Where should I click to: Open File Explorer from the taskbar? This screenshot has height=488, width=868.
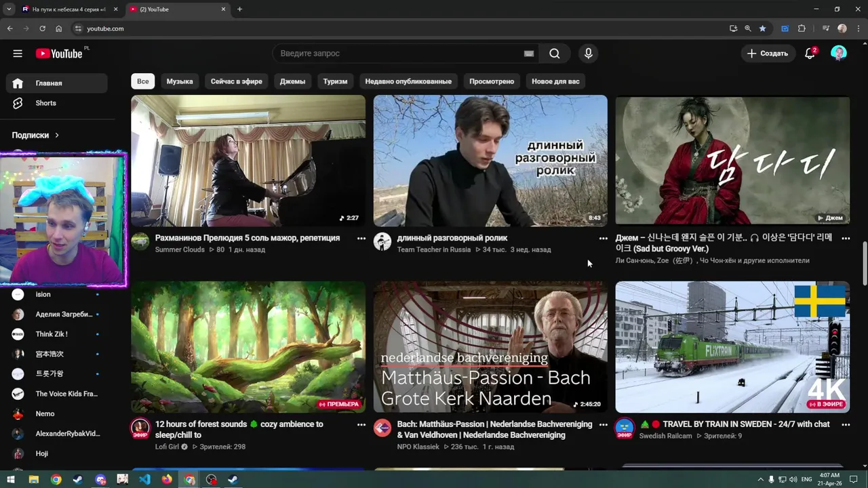tap(33, 480)
